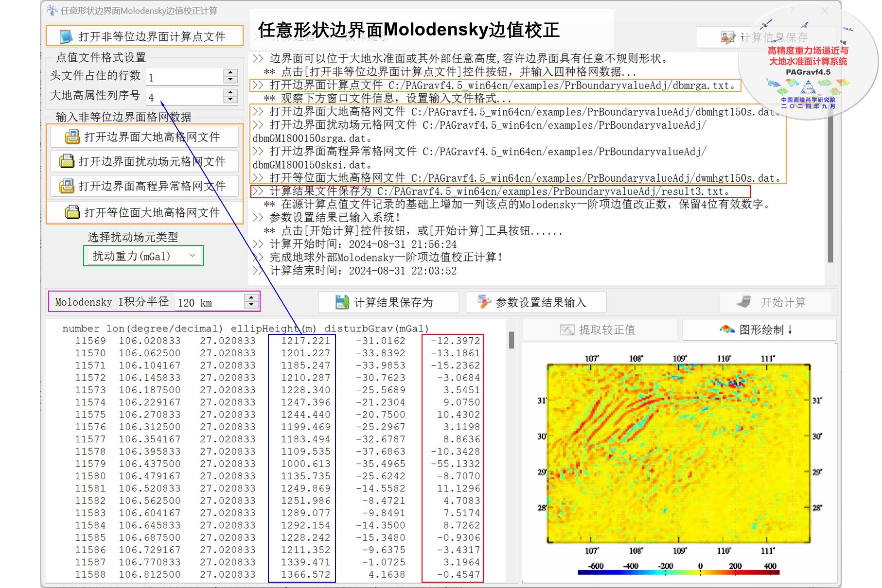Open the 扰动重力(mGal) type dropdown
Viewport: 882px width, 588px height.
tap(193, 256)
